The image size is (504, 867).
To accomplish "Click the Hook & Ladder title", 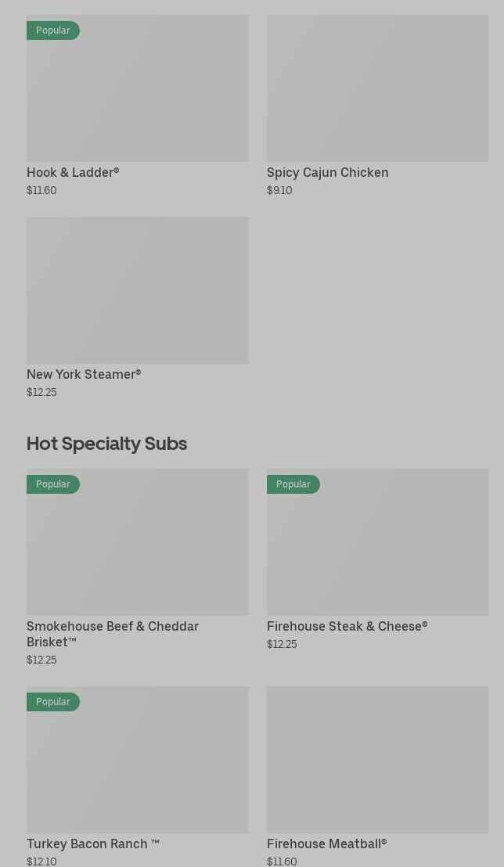I will 73,172.
